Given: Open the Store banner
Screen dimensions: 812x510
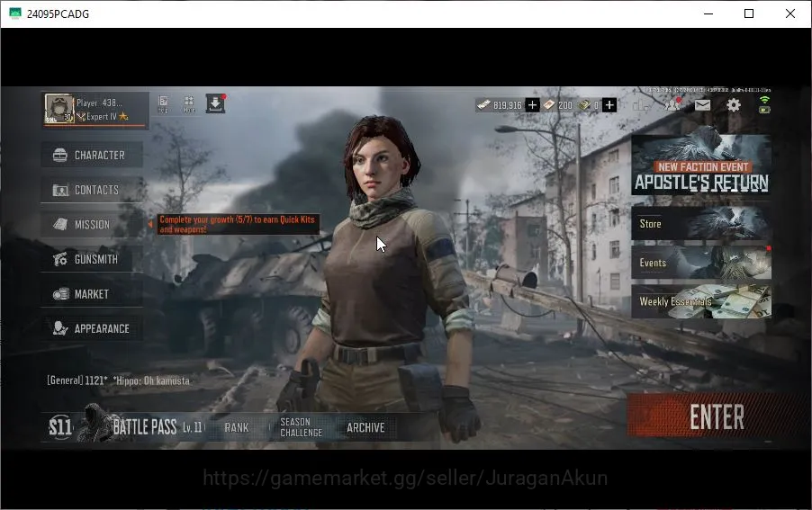Looking at the screenshot, I should point(701,223).
